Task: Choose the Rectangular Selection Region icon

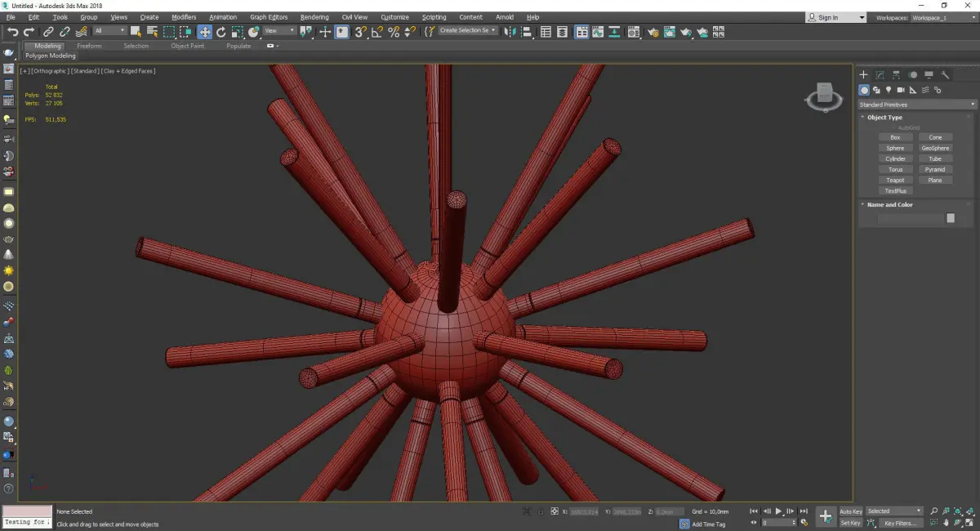Action: click(169, 32)
